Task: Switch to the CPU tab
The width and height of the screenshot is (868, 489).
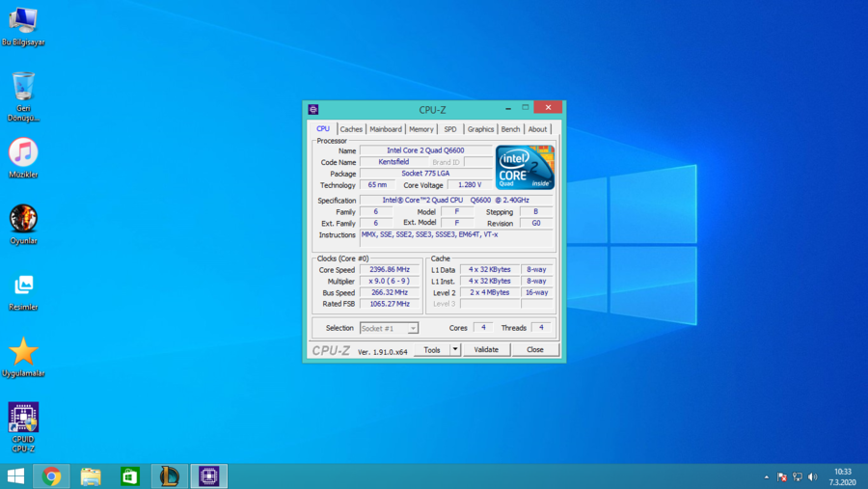Action: click(323, 128)
